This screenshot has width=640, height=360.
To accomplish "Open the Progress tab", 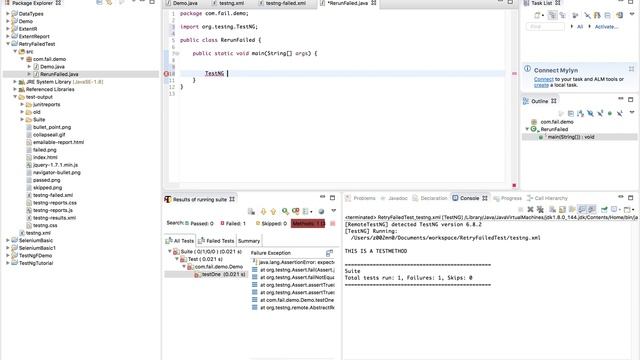I will [511, 198].
